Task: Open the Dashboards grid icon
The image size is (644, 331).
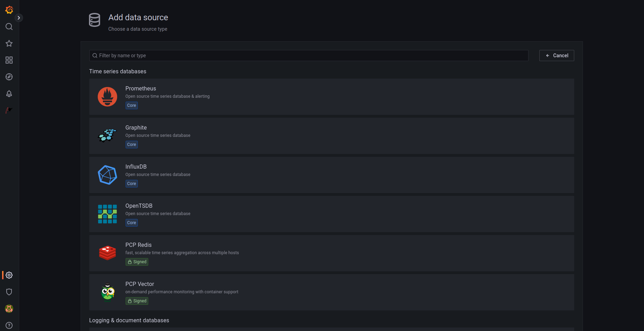Action: pos(9,60)
